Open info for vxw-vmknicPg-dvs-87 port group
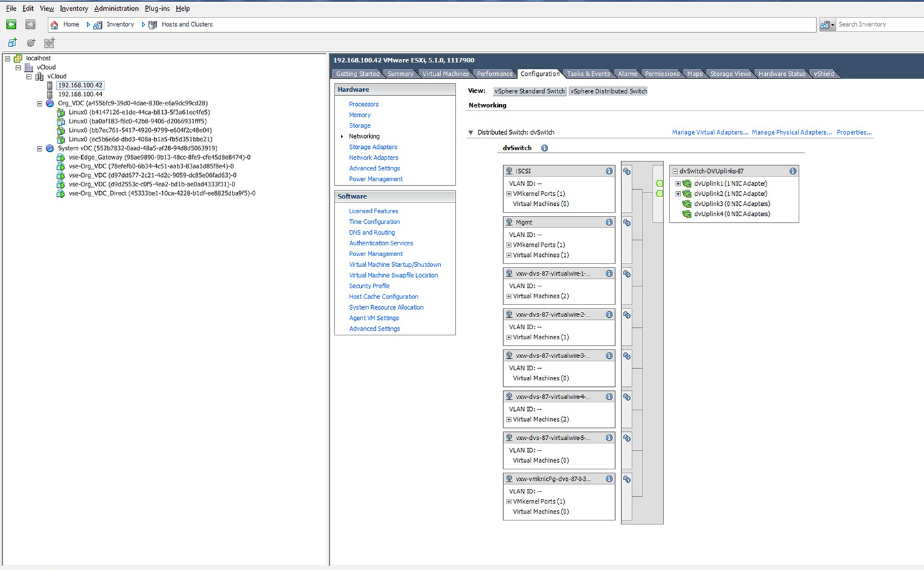This screenshot has width=924, height=570. click(609, 479)
